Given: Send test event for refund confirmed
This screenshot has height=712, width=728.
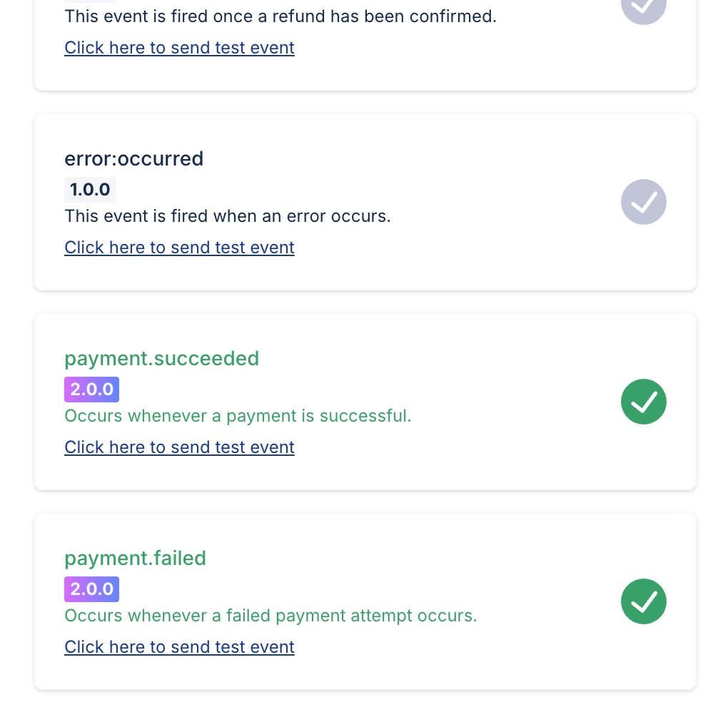Looking at the screenshot, I should click(x=179, y=48).
